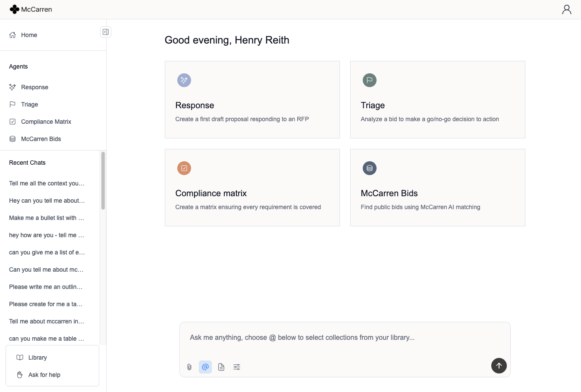Click the Triage flag icon in the sidebar
The width and height of the screenshot is (581, 392).
point(13,104)
